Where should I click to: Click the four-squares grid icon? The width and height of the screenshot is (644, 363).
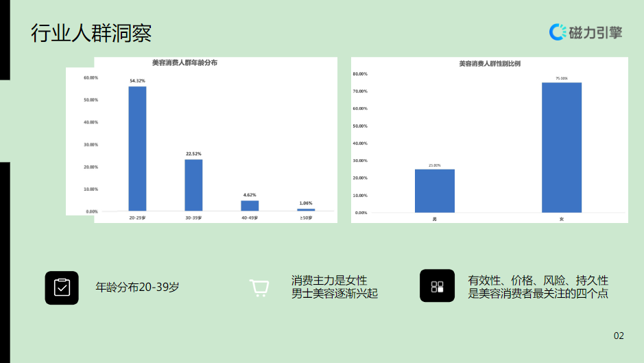(x=437, y=286)
